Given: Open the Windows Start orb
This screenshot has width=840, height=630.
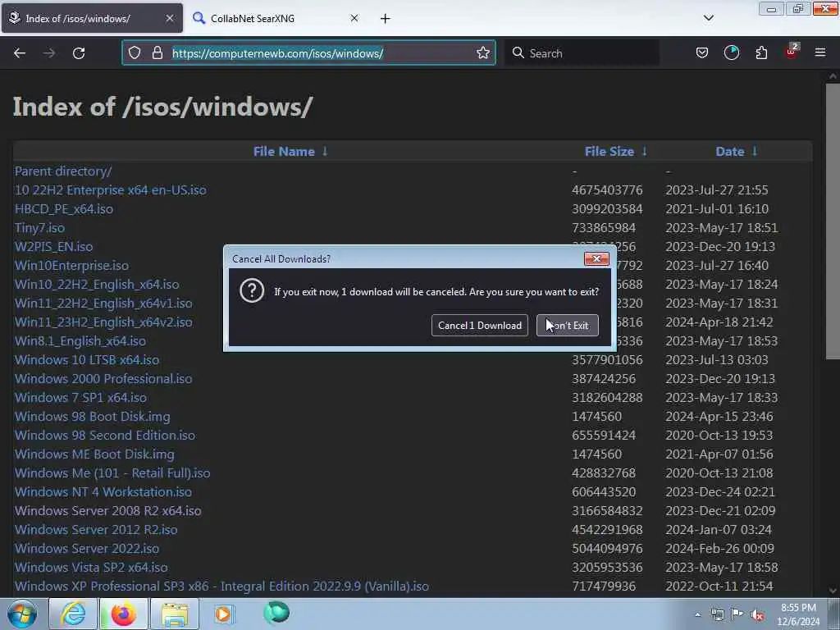Looking at the screenshot, I should tap(22, 614).
